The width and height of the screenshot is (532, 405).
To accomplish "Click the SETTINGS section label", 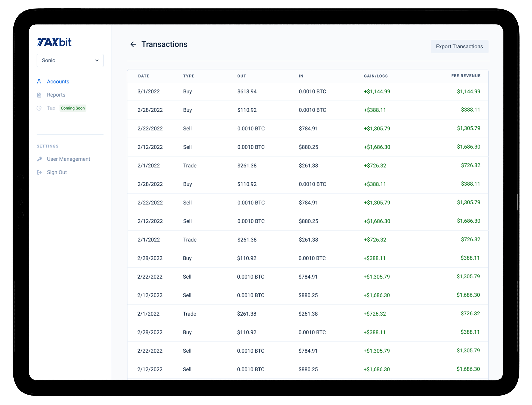I will [48, 146].
